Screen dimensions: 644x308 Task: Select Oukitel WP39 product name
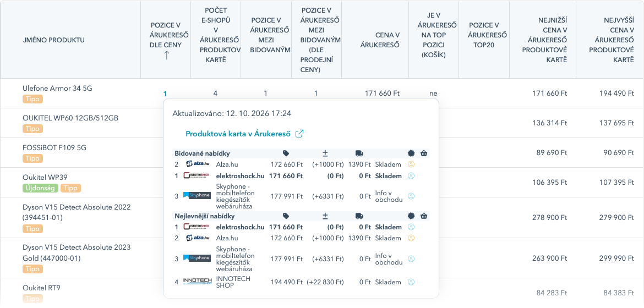[45, 178]
